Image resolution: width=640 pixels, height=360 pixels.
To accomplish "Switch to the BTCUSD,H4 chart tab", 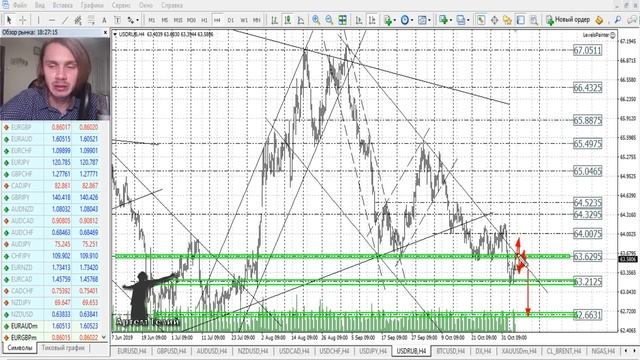I will pos(451,351).
